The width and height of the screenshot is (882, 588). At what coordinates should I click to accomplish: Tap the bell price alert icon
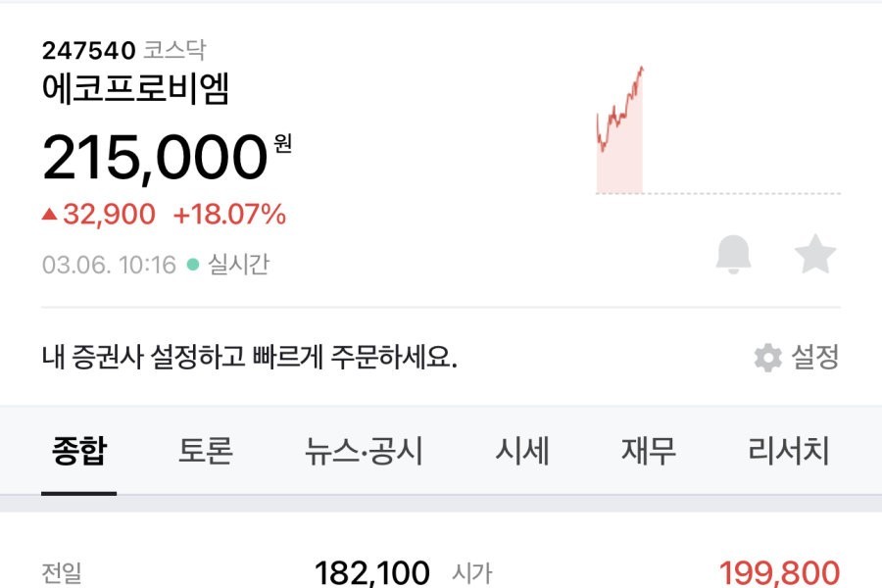(733, 255)
